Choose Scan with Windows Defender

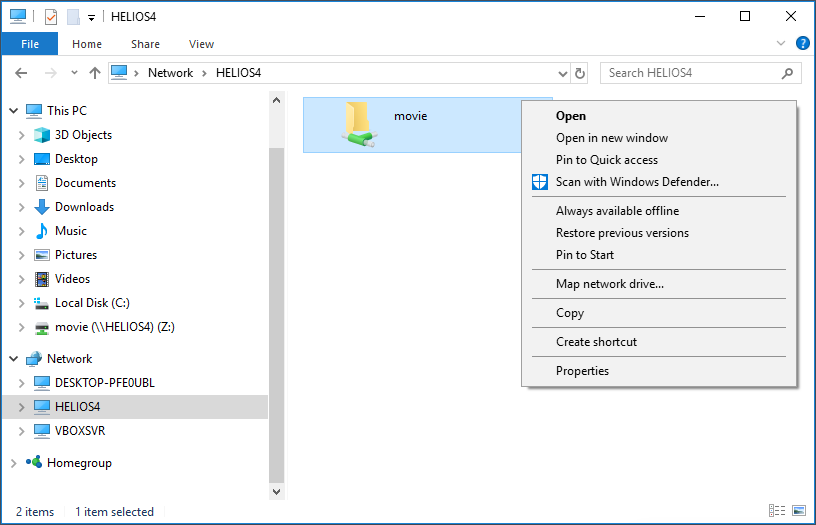637,182
